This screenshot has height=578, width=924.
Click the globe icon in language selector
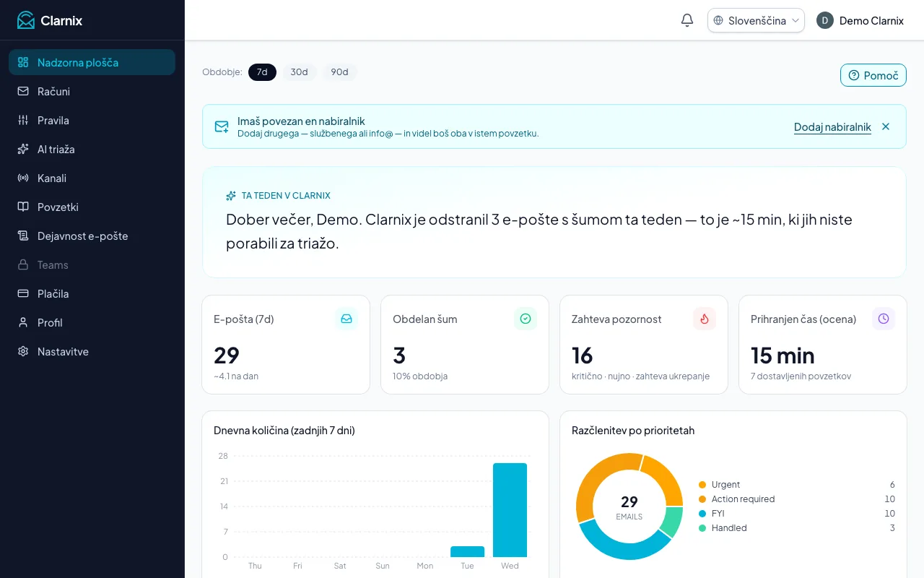point(718,20)
